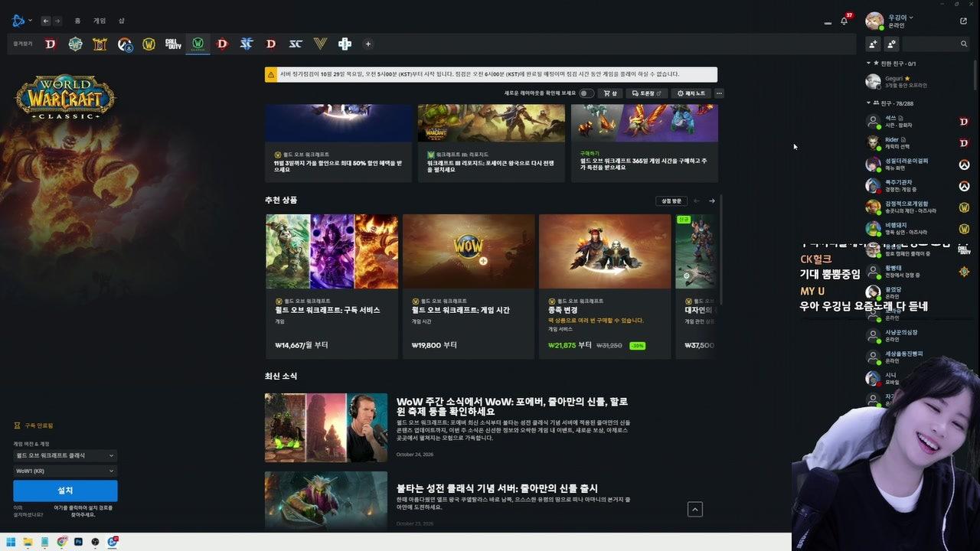
Task: Add a game with the plus icon
Action: click(x=367, y=44)
